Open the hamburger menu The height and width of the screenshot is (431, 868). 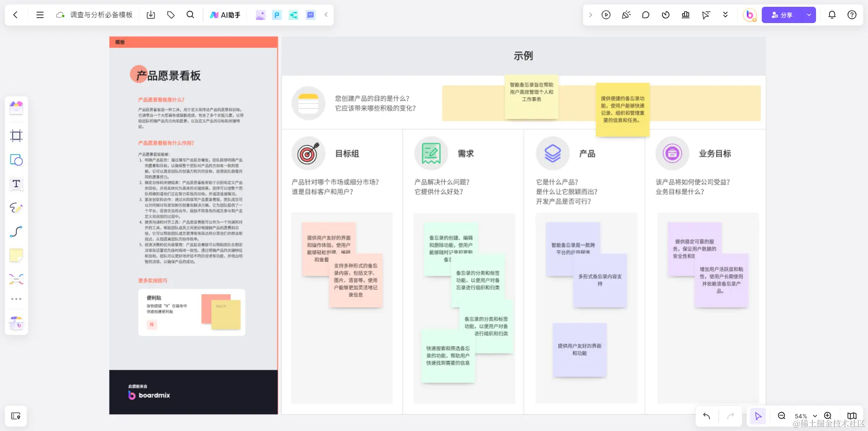pyautogui.click(x=40, y=14)
